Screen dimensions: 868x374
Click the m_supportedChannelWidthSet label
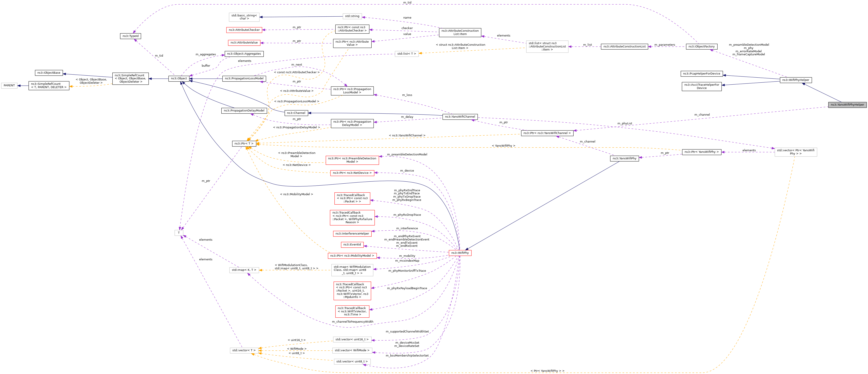click(407, 332)
